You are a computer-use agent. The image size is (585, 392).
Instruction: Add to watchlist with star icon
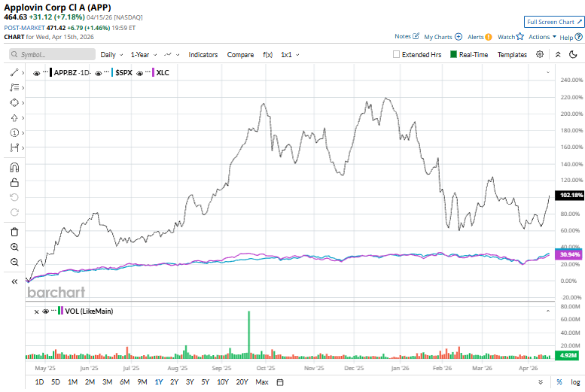[x=520, y=37]
